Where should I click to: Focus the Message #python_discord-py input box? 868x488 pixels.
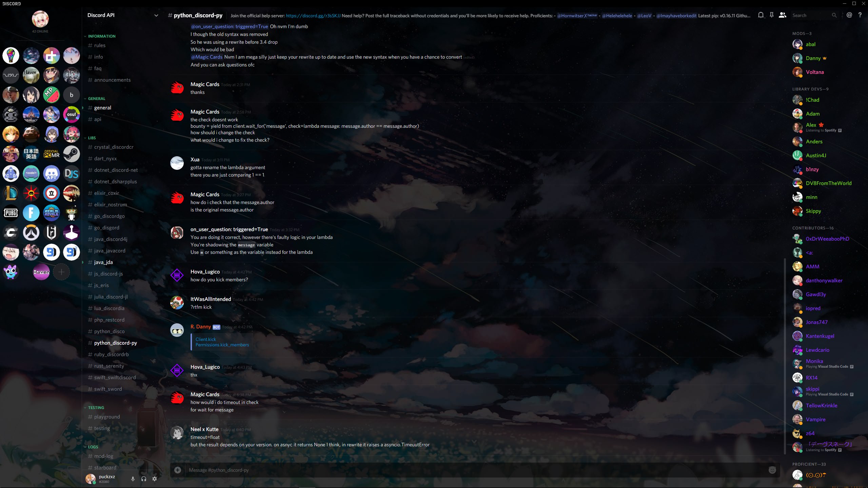pos(475,470)
